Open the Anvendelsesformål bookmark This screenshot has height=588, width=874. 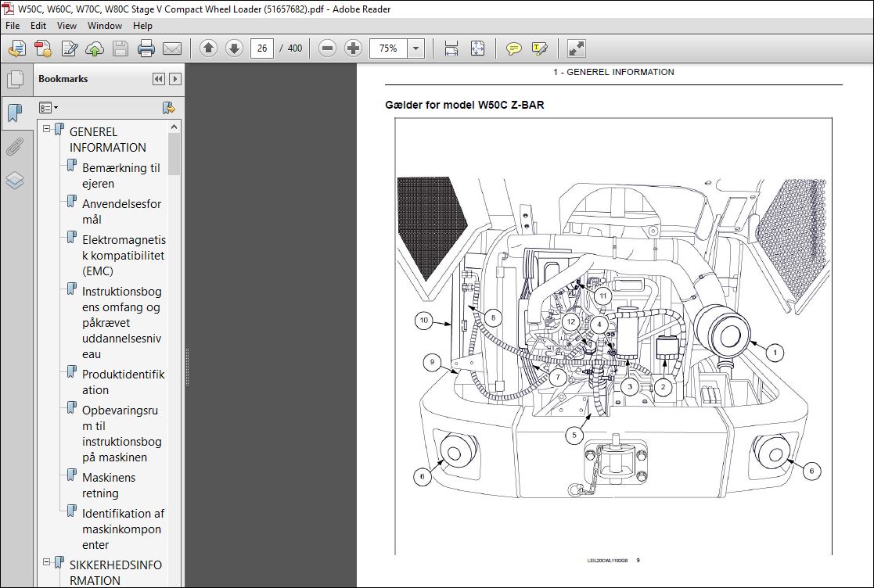[x=121, y=212]
